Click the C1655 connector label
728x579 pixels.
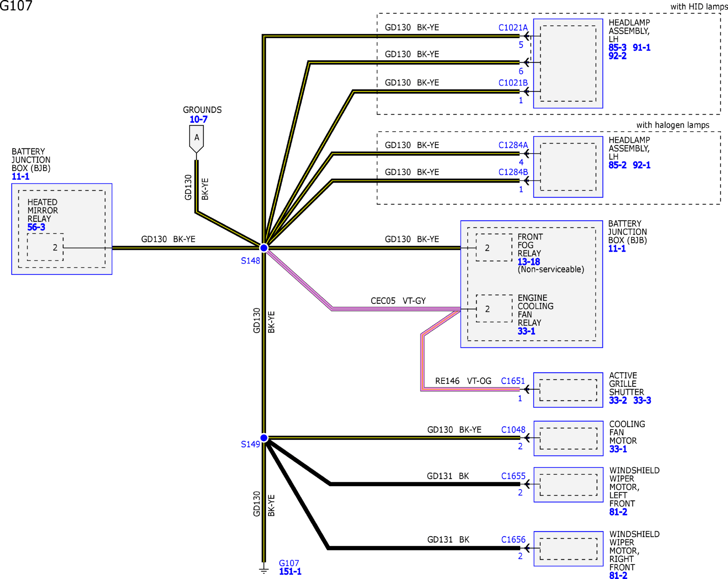click(513, 476)
